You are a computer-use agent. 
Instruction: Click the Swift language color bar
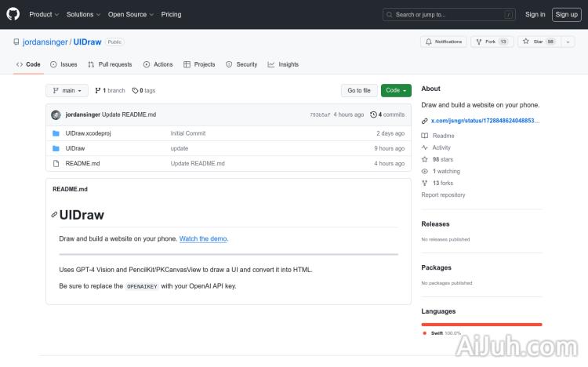click(x=481, y=324)
